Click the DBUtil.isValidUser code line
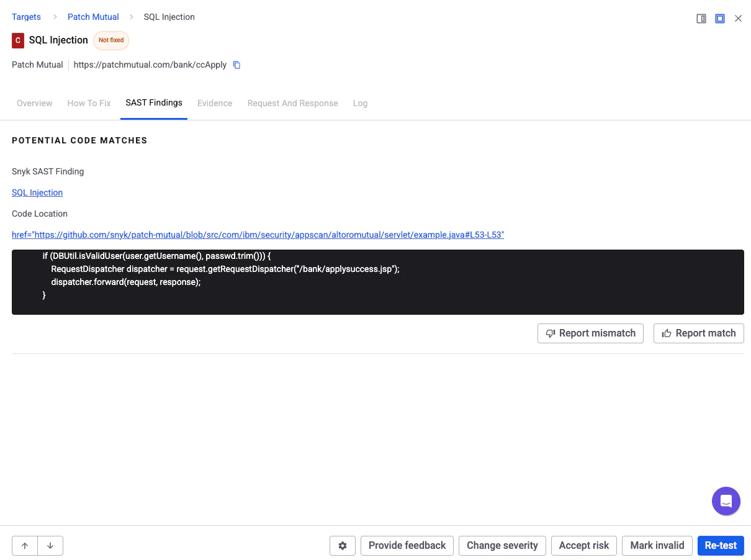This screenshot has height=560, width=751. click(x=157, y=256)
